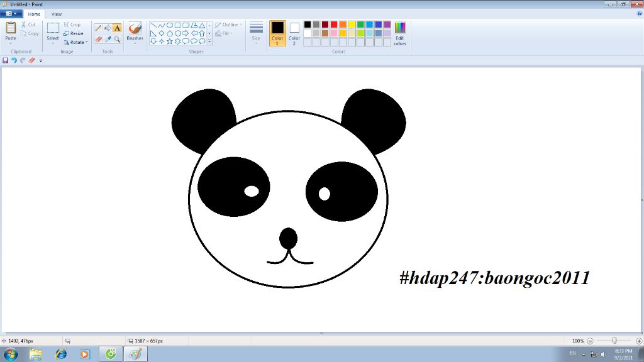Viewport: 644px width, 362px height.
Task: Redo with the quick access arrow
Action: click(23, 60)
